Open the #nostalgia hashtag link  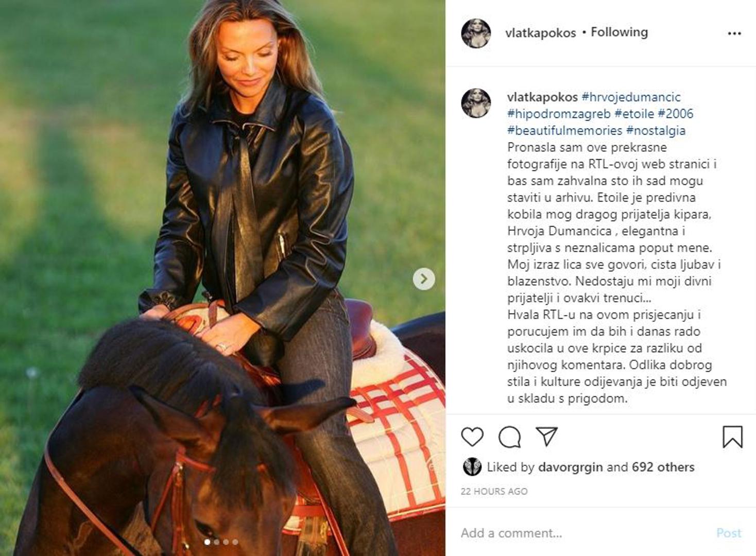[x=656, y=130]
